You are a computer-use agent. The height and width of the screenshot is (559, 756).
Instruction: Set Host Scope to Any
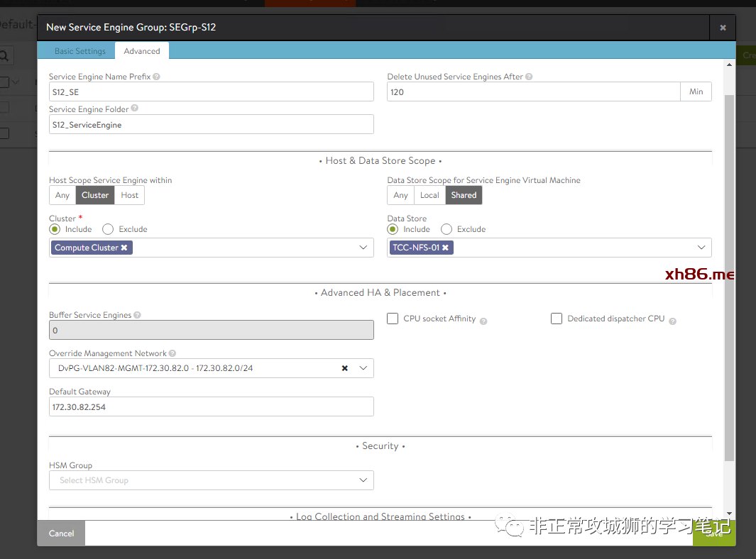coord(62,195)
